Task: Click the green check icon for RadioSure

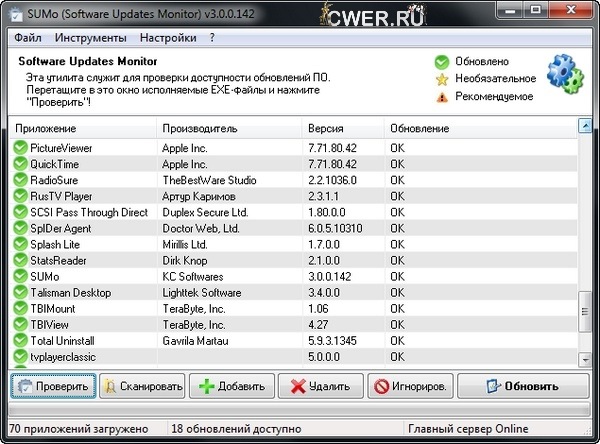Action: pyautogui.click(x=20, y=180)
